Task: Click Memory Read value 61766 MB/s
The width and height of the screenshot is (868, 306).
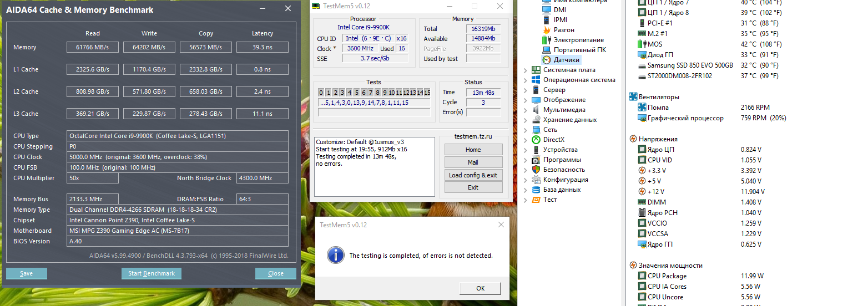Action: pos(93,47)
